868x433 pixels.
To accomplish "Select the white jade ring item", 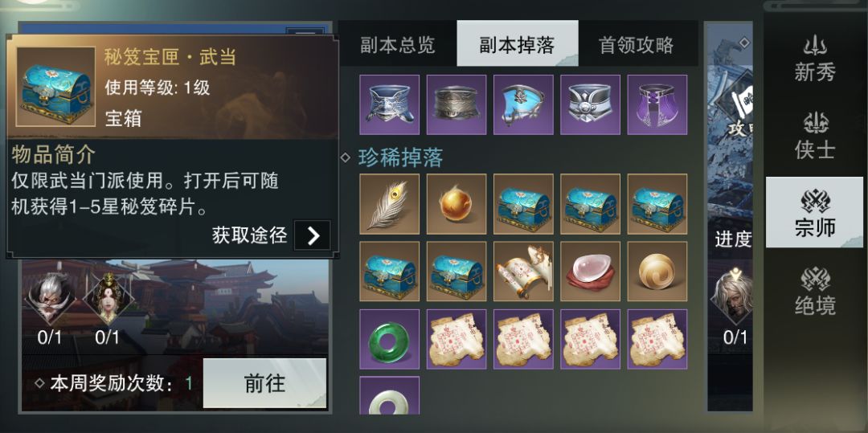I will pos(389,395).
